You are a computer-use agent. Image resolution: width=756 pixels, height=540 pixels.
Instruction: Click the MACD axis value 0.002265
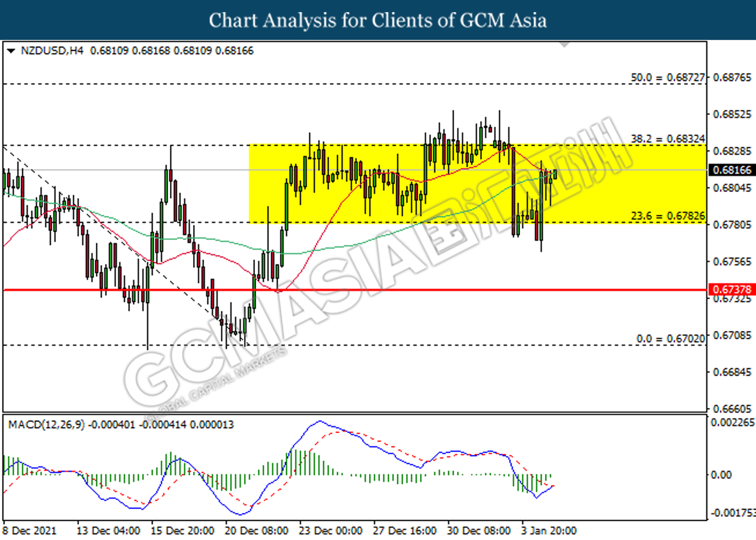[x=733, y=423]
